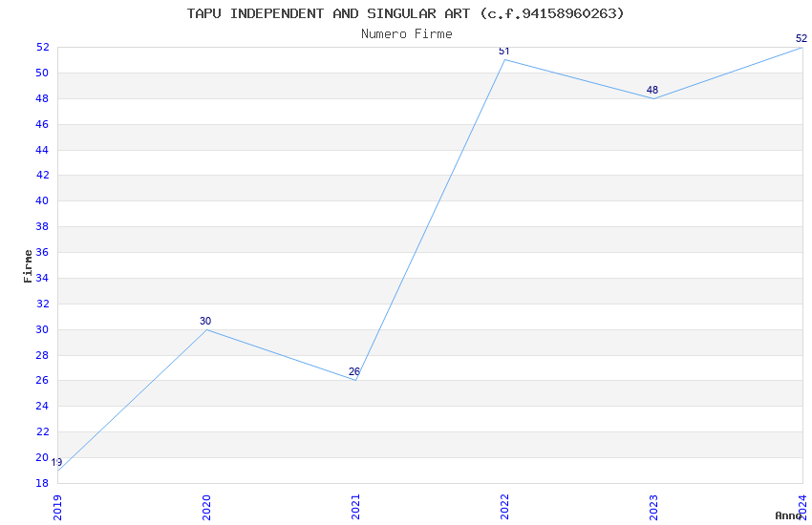The image size is (812, 525).
Task: Click the data point label 26
Action: click(354, 371)
